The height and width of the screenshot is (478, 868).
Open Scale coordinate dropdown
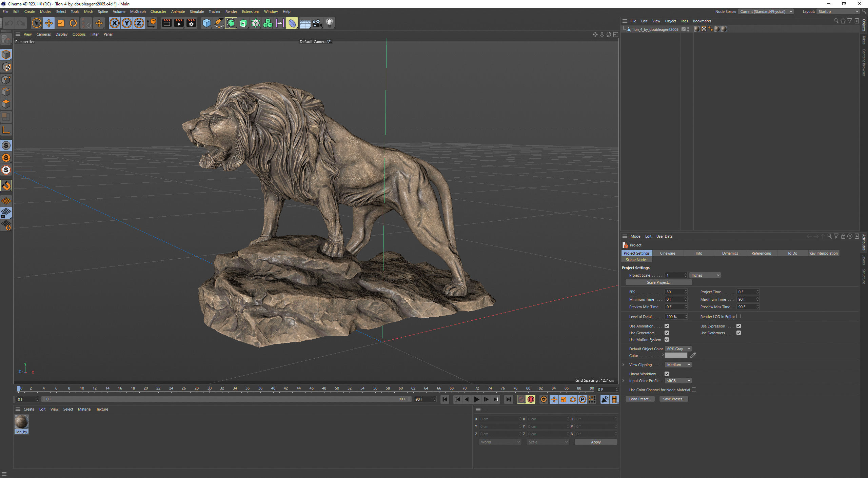(x=548, y=442)
